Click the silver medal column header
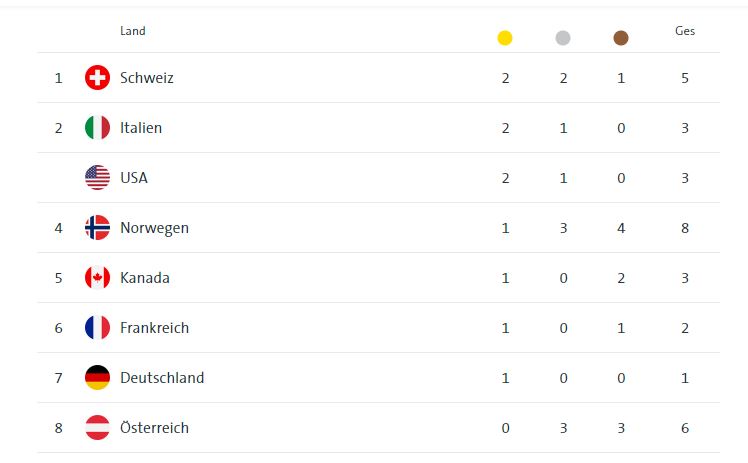 click(x=563, y=38)
